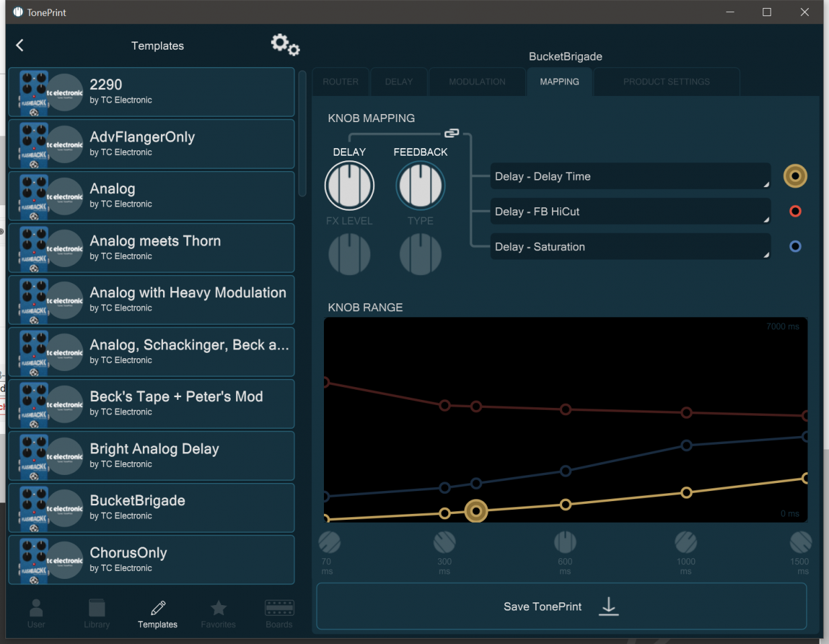Switch to the MODULATION tab

478,82
